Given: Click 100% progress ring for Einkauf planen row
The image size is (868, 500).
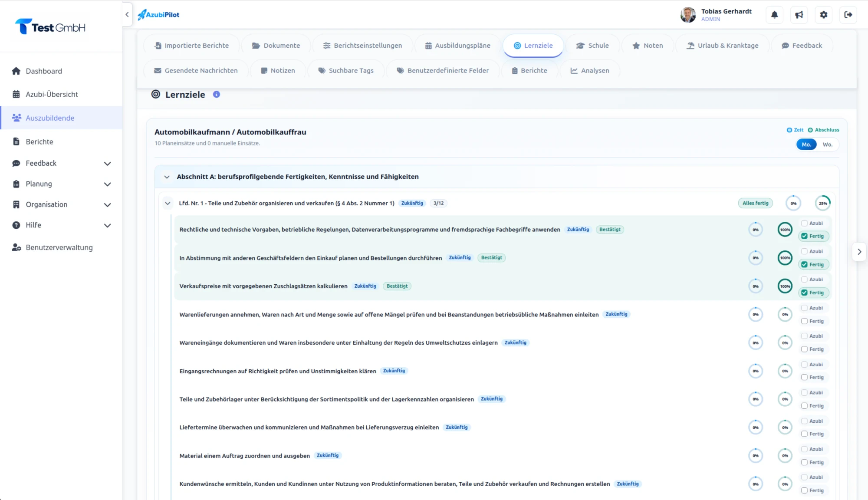Looking at the screenshot, I should (x=785, y=258).
